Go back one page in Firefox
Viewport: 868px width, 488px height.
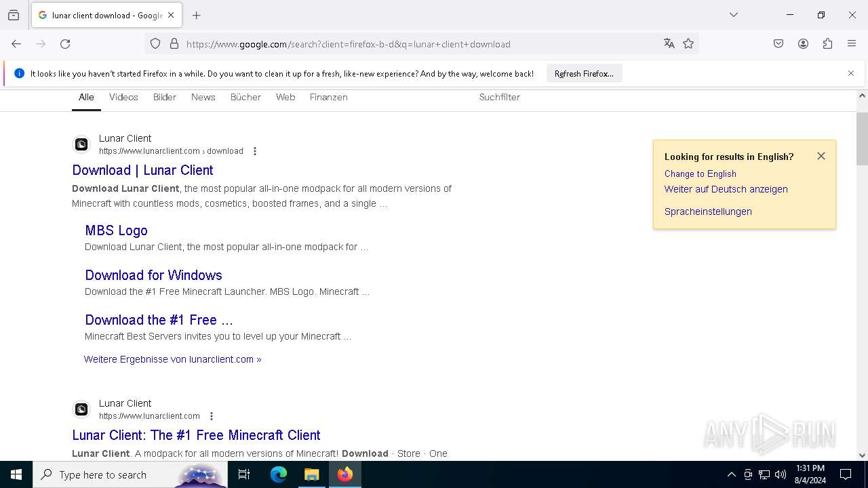(16, 44)
